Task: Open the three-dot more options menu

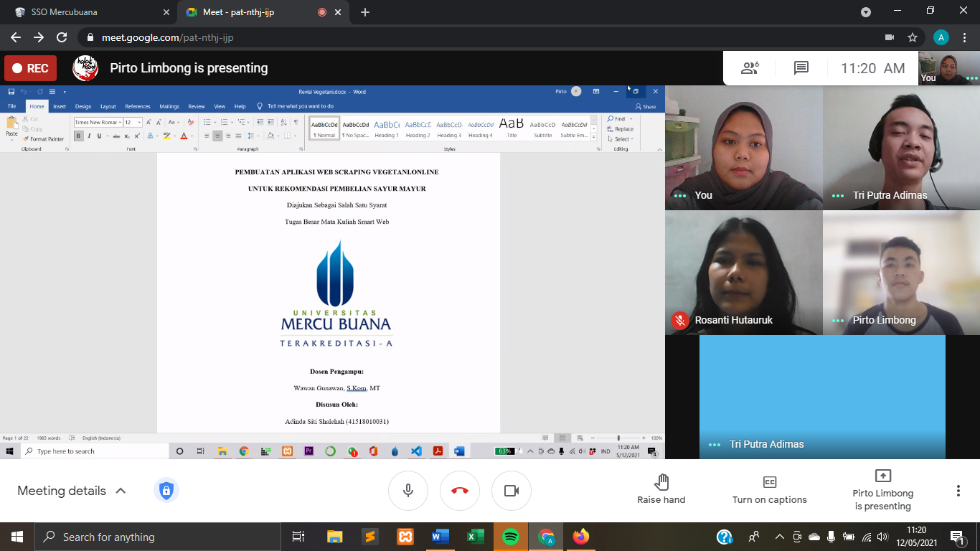Action: coord(958,491)
